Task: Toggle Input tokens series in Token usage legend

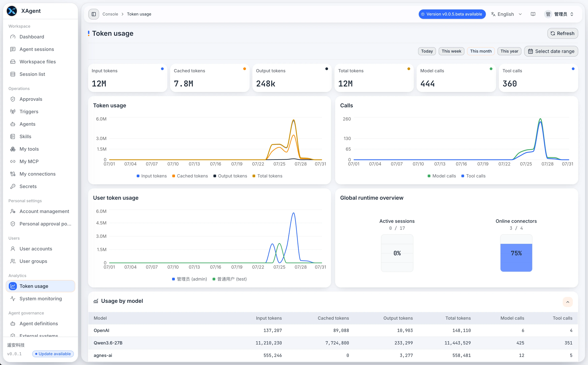Action: pyautogui.click(x=152, y=176)
